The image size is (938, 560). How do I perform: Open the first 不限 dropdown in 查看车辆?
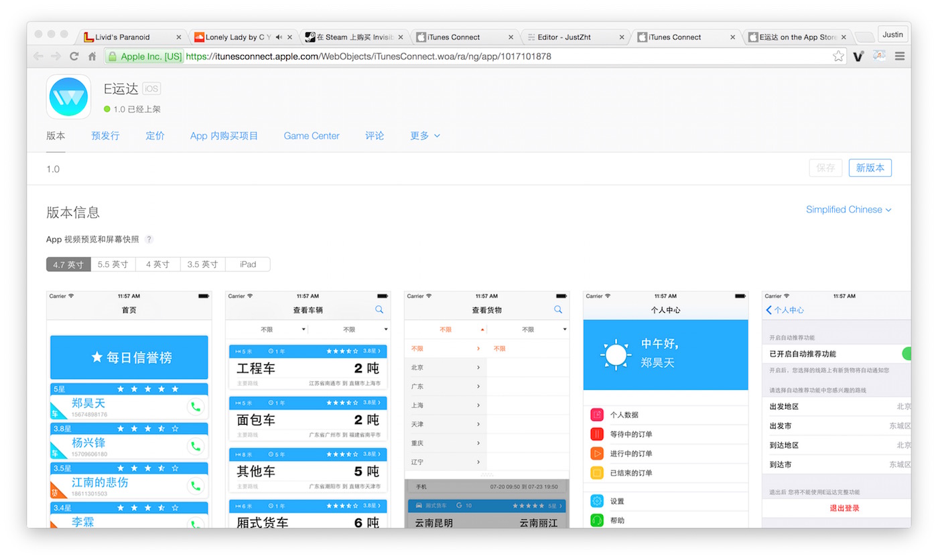[x=267, y=329]
